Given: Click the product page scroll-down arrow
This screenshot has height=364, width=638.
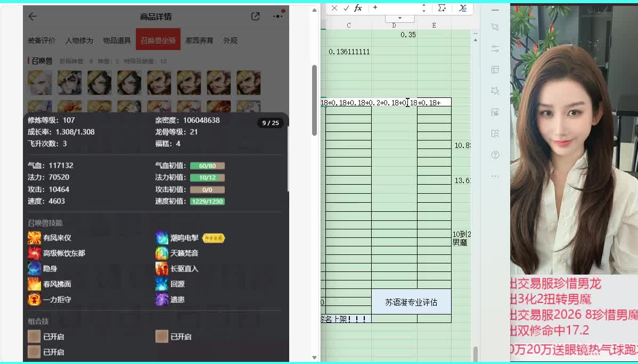Looking at the screenshot, I should pos(315,358).
